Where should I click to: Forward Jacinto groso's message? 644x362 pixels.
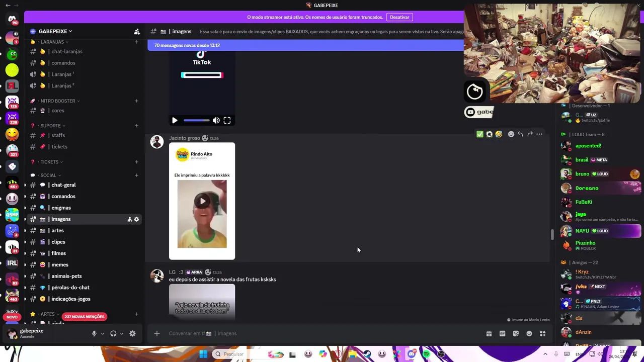tap(530, 134)
